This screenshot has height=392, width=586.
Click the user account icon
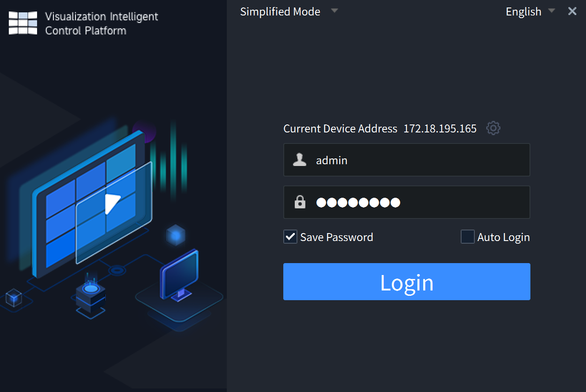[x=300, y=160]
